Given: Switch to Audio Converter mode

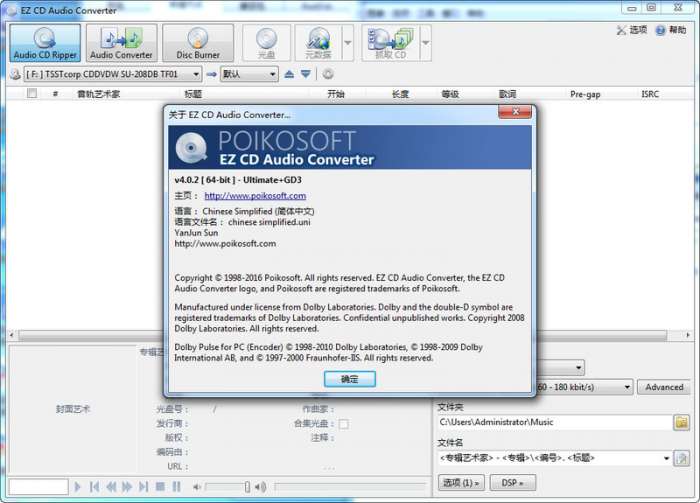Looking at the screenshot, I should point(121,43).
